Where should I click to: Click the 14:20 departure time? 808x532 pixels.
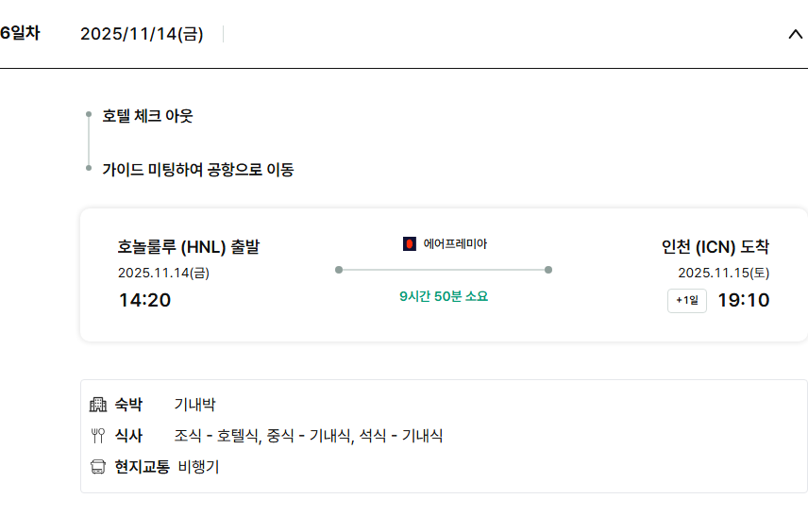pyautogui.click(x=144, y=301)
